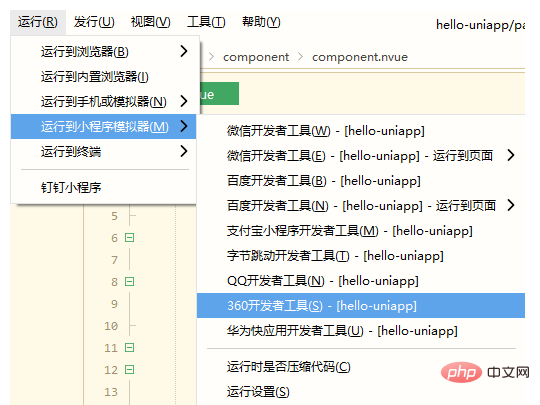Expand submenu arrow beside 运行到终端
The height and width of the screenshot is (405, 540).
pos(184,151)
